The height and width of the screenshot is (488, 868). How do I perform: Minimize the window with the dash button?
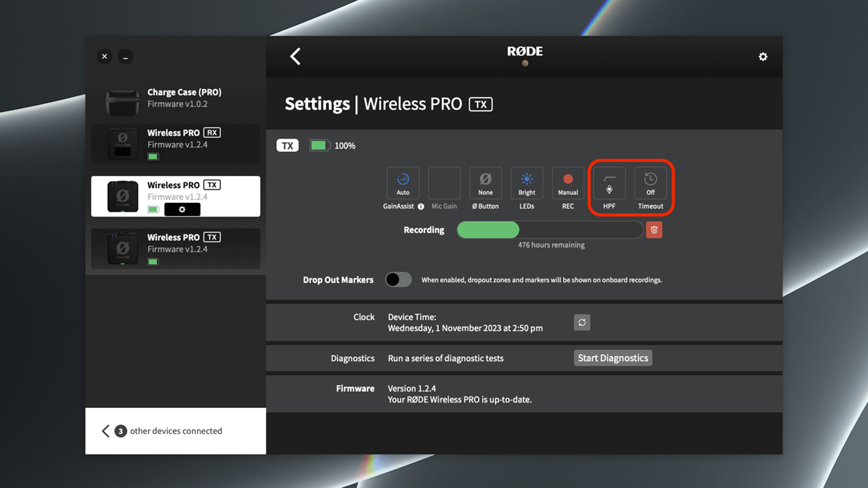click(125, 56)
